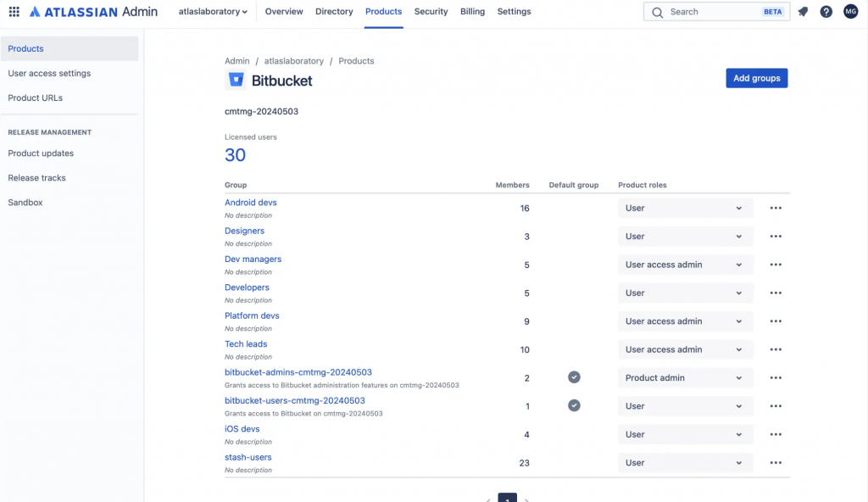868x502 pixels.
Task: Open more actions for iOS devs
Action: tap(776, 434)
